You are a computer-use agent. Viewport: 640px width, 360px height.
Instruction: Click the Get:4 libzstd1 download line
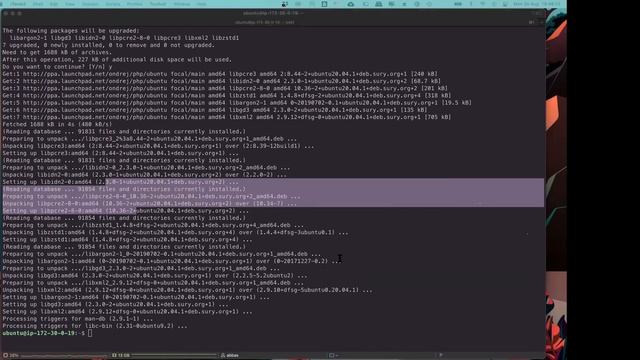[x=227, y=96]
